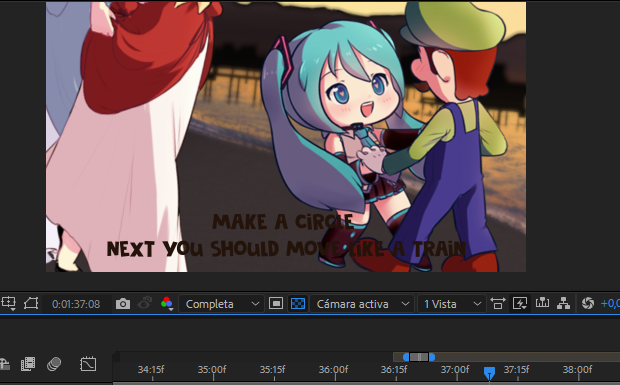Click the current time 0:01:37:08 field
This screenshot has height=385, width=620.
76,304
